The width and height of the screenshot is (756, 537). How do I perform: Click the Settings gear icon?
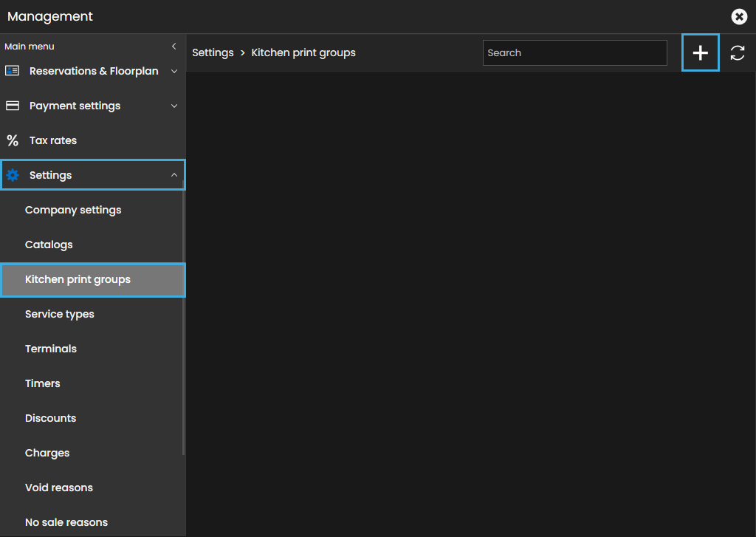click(13, 175)
